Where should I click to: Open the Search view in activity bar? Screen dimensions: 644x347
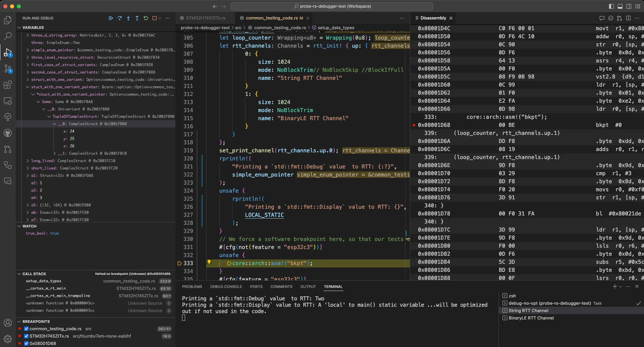8,36
